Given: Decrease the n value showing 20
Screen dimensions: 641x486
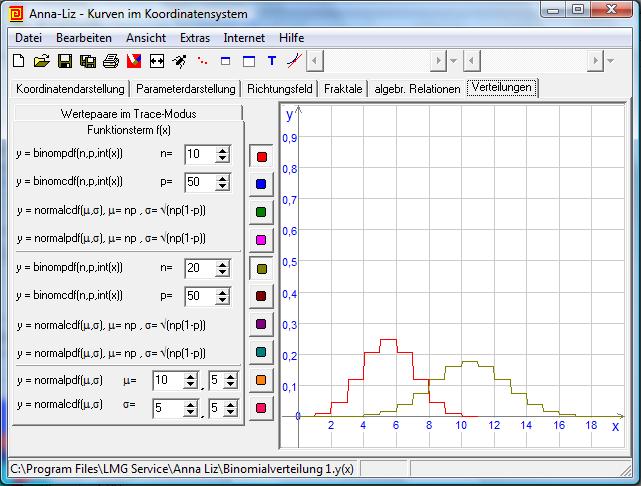Looking at the screenshot, I should pyautogui.click(x=222, y=272).
